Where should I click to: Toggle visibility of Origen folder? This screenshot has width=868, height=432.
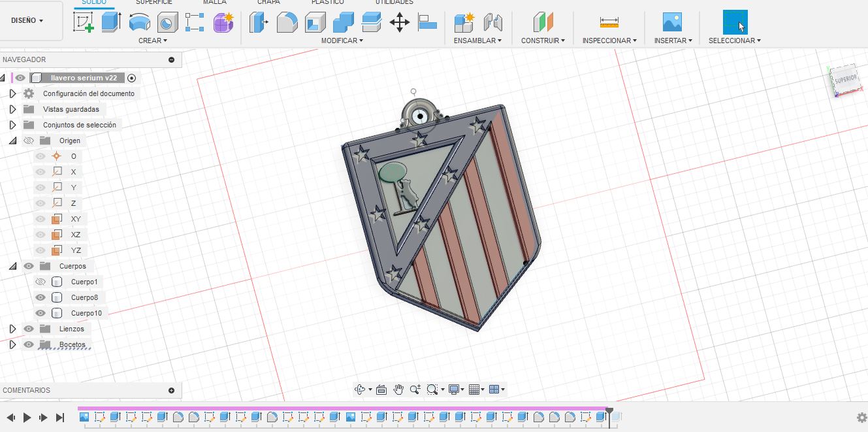pyautogui.click(x=28, y=141)
